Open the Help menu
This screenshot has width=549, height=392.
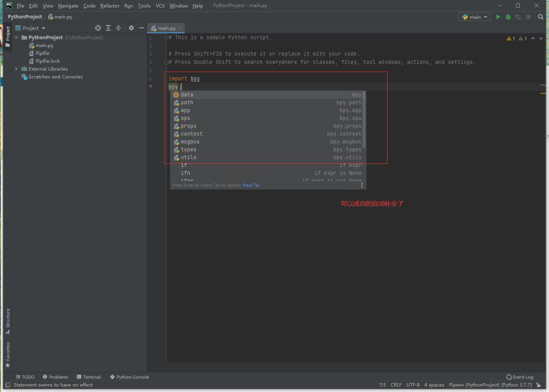point(197,6)
